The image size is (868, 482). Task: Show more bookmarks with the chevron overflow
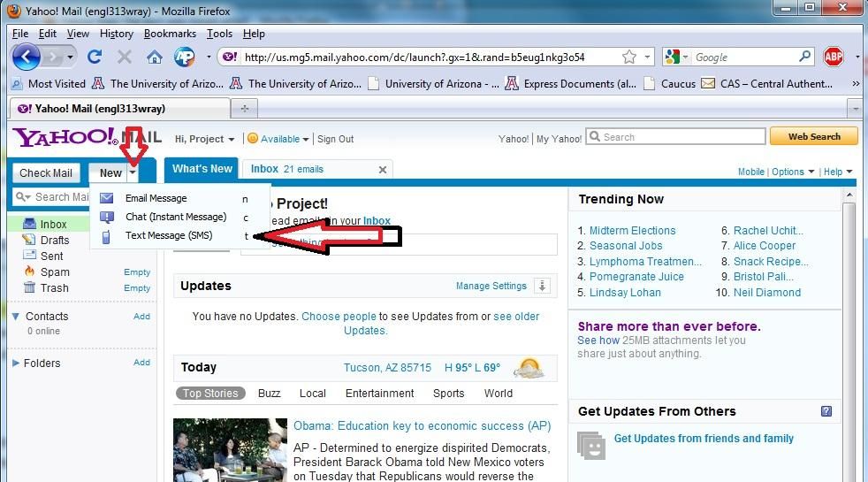point(856,84)
